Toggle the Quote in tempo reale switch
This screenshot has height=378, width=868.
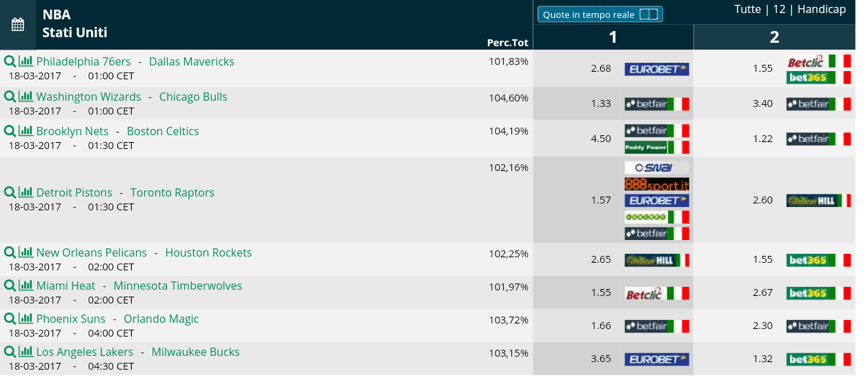click(x=649, y=14)
